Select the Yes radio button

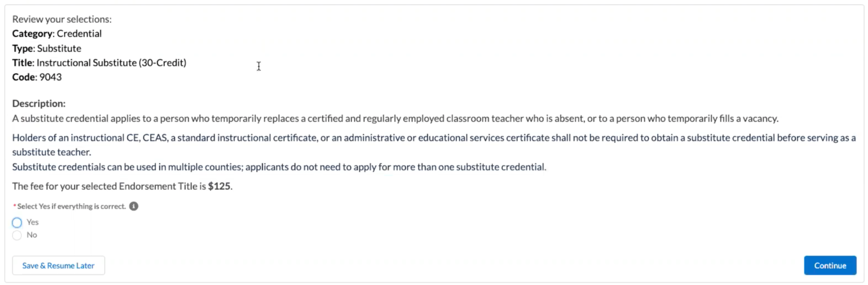point(17,223)
